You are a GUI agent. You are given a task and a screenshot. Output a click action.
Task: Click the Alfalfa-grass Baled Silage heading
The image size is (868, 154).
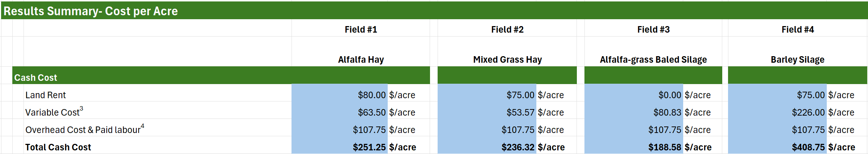coord(653,59)
